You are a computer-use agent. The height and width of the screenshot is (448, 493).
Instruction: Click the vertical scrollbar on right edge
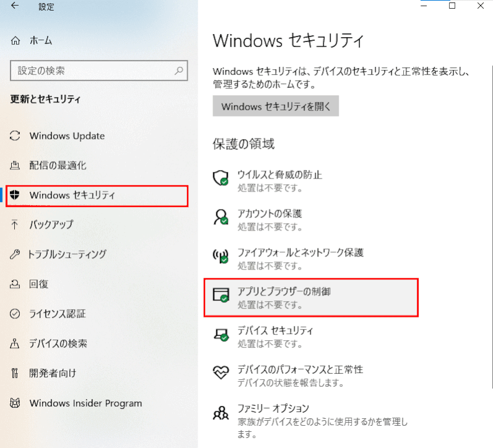[x=492, y=227]
